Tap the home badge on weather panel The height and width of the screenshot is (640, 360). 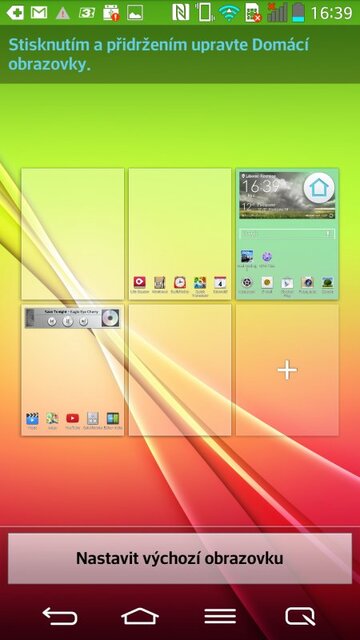[x=319, y=189]
